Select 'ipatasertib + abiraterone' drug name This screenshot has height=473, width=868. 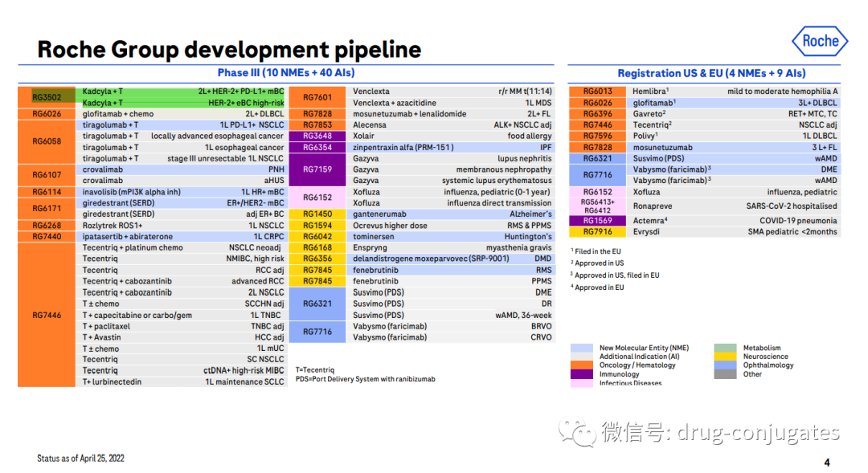tap(127, 237)
